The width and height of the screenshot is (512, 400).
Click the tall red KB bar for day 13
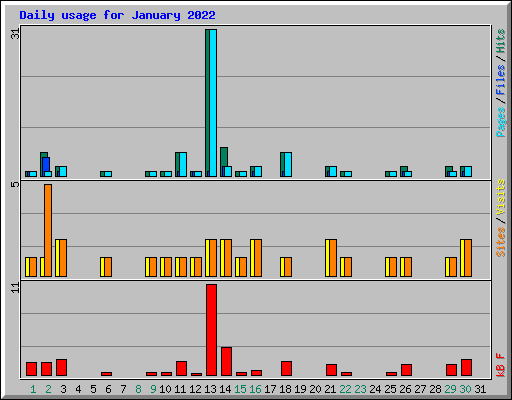tap(211, 330)
